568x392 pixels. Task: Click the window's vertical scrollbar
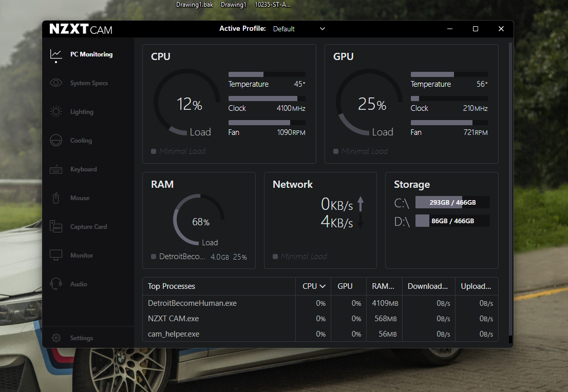click(x=510, y=192)
